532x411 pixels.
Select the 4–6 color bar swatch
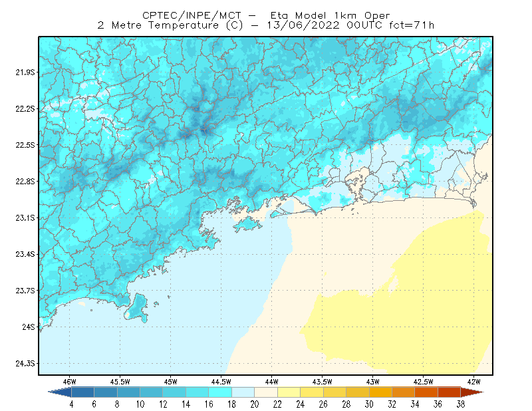pyautogui.click(x=82, y=392)
